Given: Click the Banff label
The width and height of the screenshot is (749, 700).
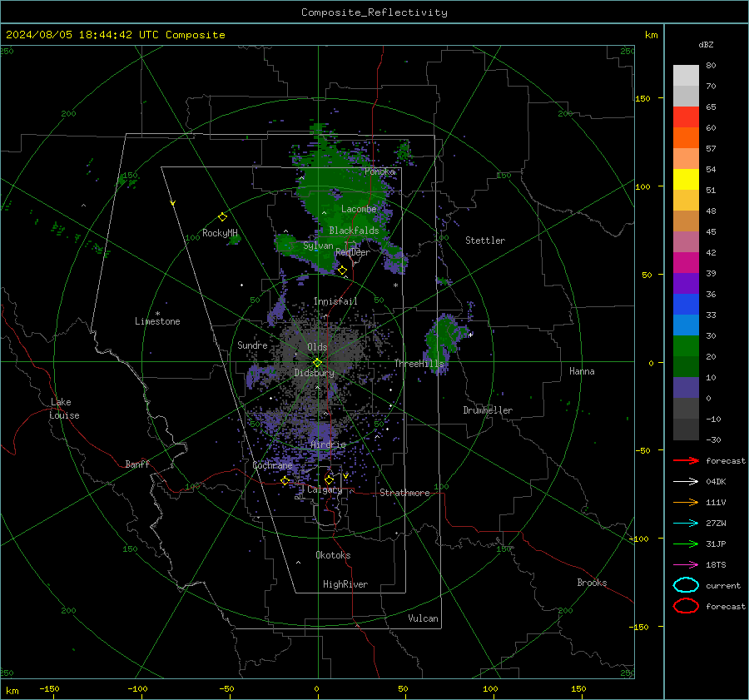Looking at the screenshot, I should pos(137,464).
